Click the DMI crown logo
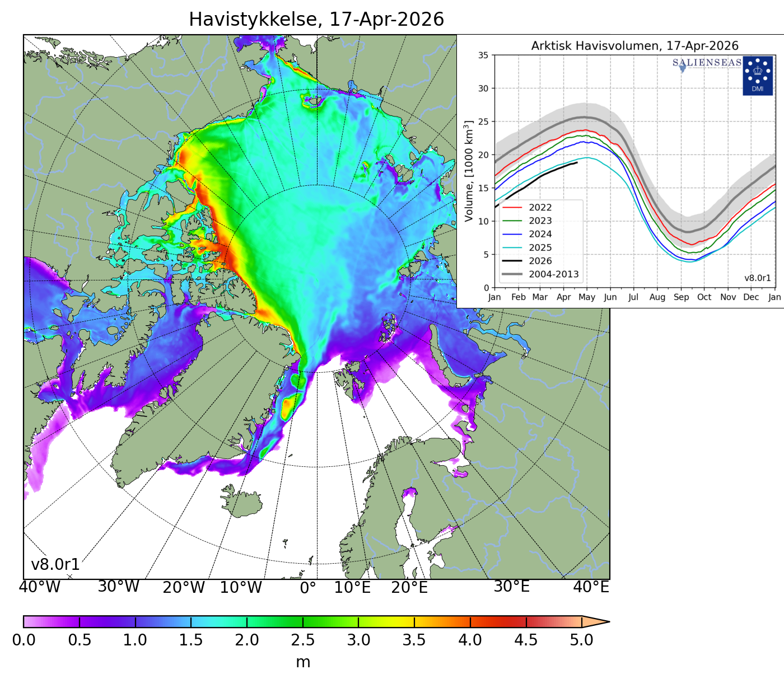 (757, 75)
